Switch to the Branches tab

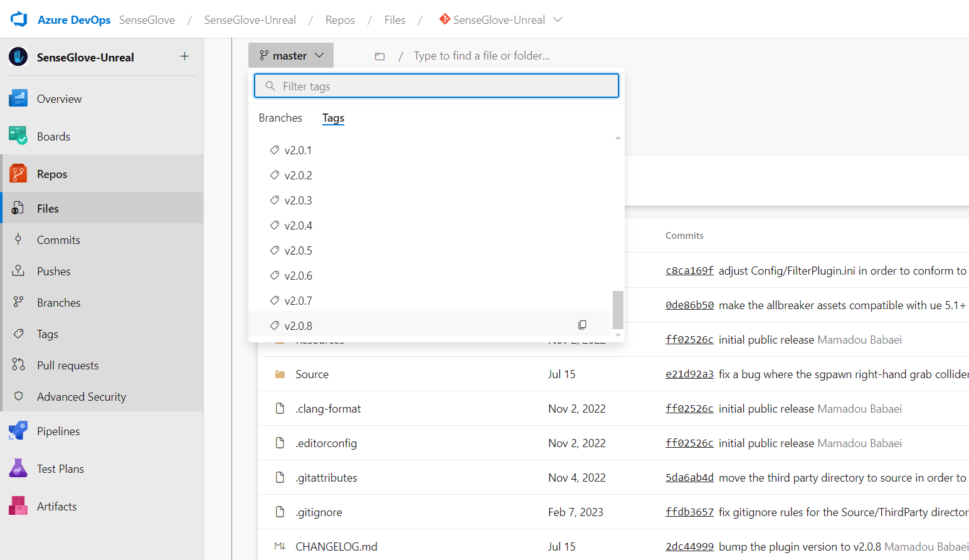[x=280, y=118]
